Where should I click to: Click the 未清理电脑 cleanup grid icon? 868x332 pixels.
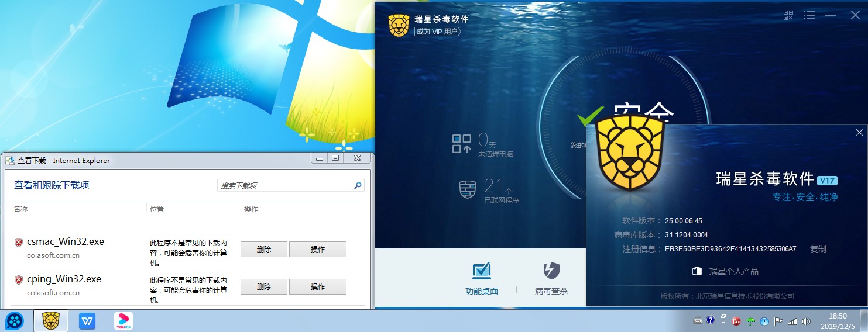462,144
